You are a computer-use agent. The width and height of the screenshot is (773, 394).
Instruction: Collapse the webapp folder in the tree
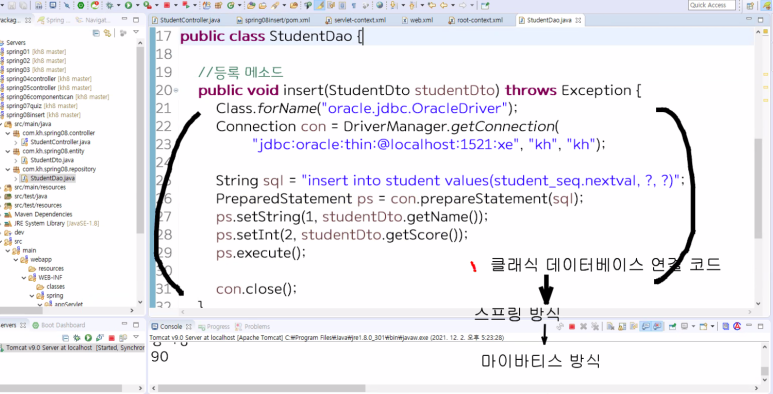[x=16, y=259]
